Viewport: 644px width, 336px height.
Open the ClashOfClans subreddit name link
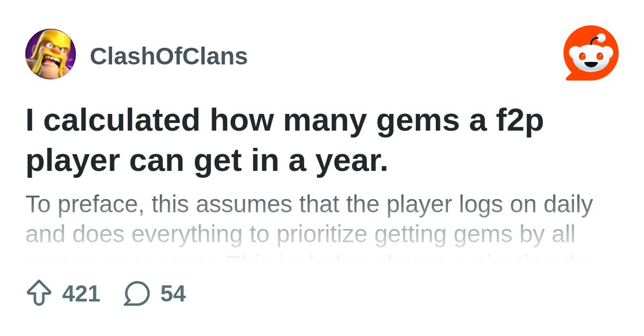pos(168,56)
